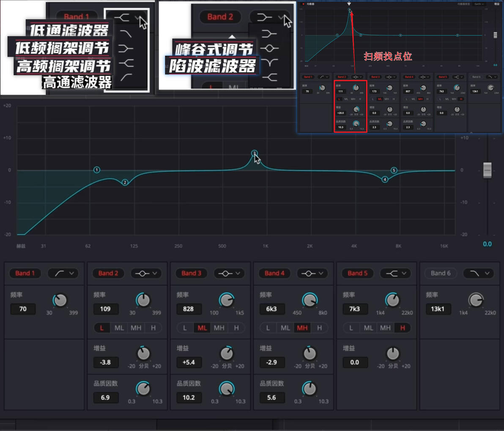The width and height of the screenshot is (504, 431).
Task: Click Band 1 frequency knob
Action: [x=60, y=300]
